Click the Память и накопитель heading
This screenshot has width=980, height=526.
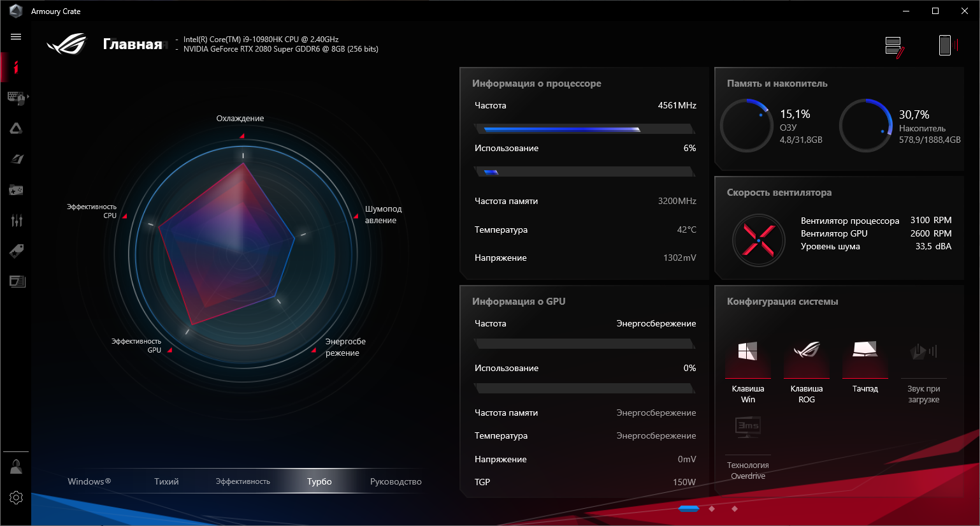tap(777, 84)
